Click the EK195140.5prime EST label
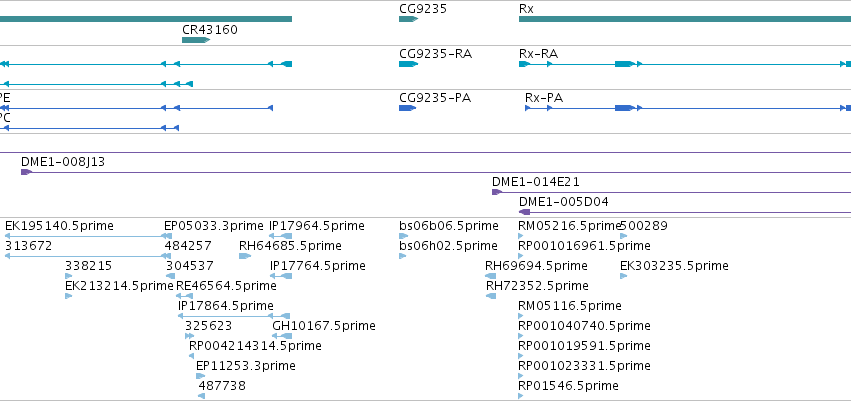Screen dimensions: 851x401 59,225
